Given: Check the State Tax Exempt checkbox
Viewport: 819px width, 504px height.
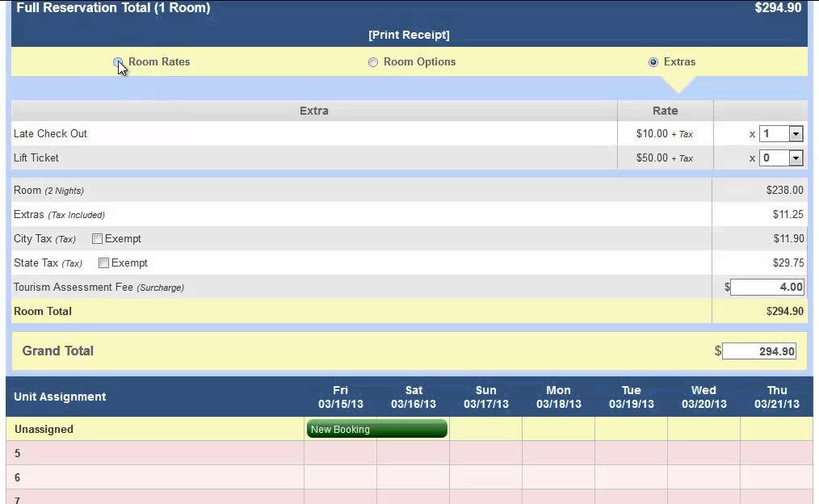Looking at the screenshot, I should point(103,262).
